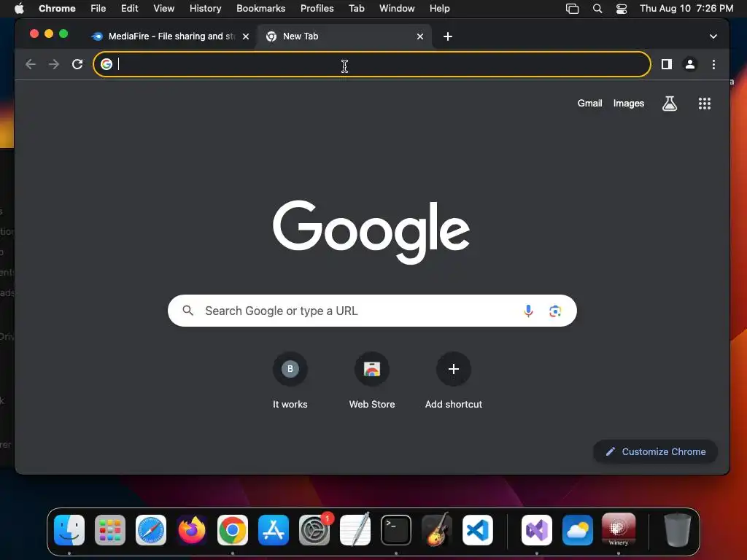Open the Chrome application menu
The image size is (747, 560).
[57, 9]
